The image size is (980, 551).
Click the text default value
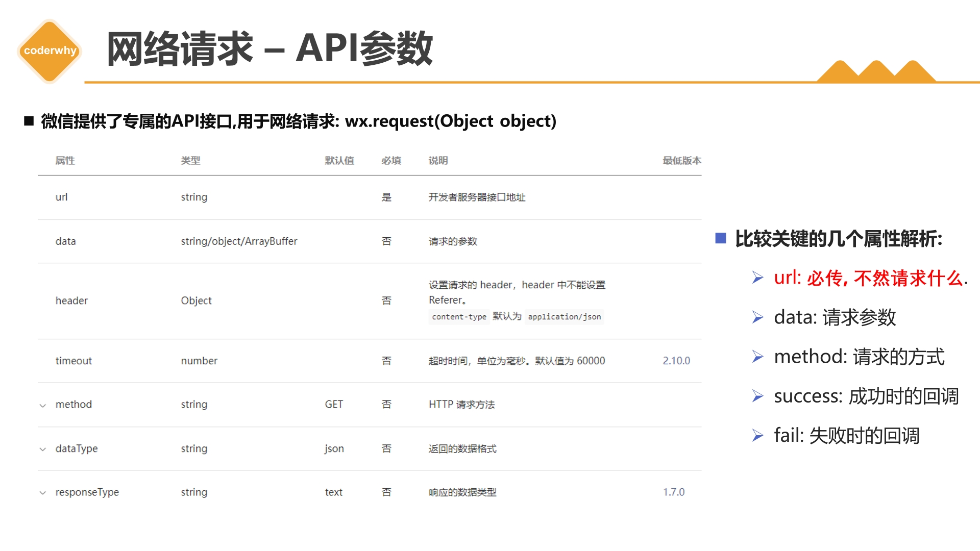(x=333, y=492)
